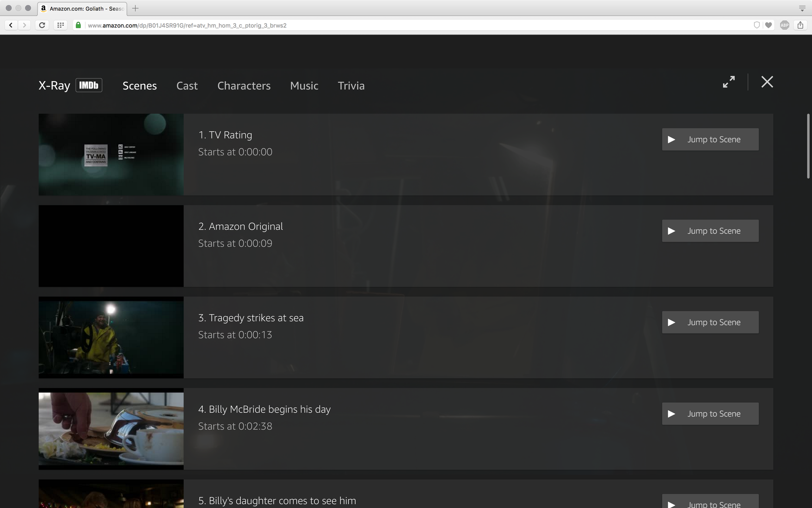Open the Music tab
812x508 pixels.
point(304,86)
